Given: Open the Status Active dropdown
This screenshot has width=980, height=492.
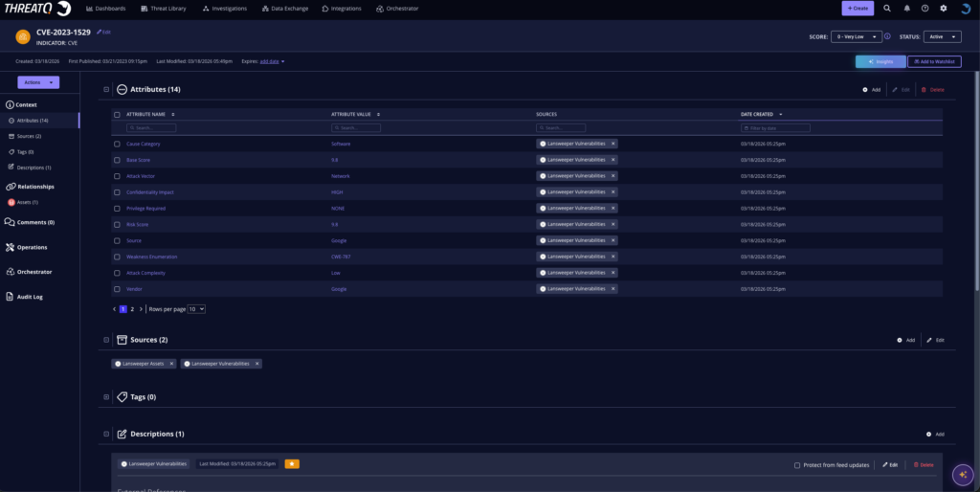Looking at the screenshot, I should tap(942, 37).
